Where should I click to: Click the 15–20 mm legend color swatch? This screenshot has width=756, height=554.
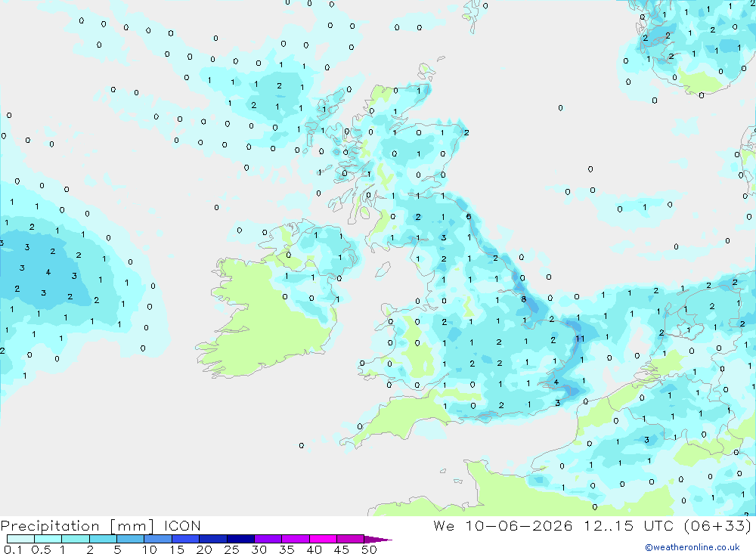(186, 539)
